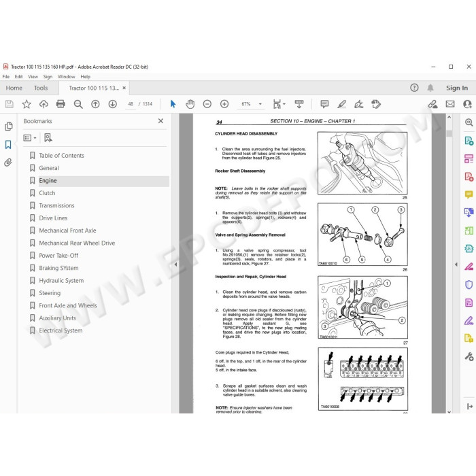The height and width of the screenshot is (476, 476).
Task: Jump to the Drive Lines bookmark
Action: [x=53, y=218]
